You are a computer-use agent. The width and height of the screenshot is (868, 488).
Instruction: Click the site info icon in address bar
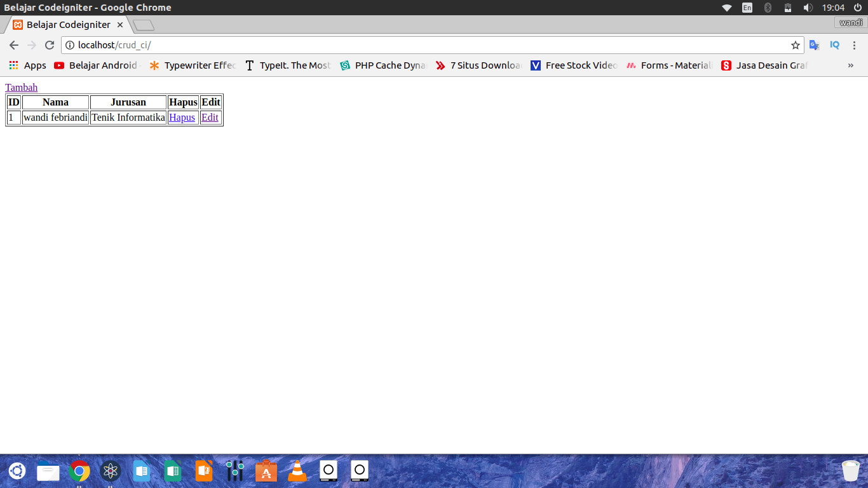tap(70, 45)
